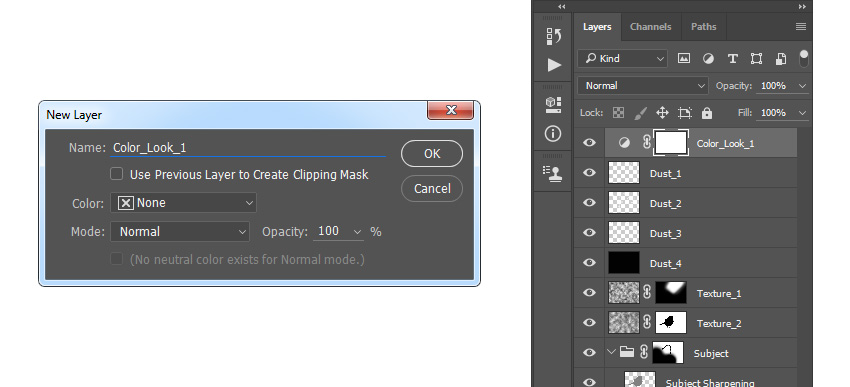Hide the Texture_2 layer
Viewport: 850px width, 387px height.
click(x=589, y=322)
